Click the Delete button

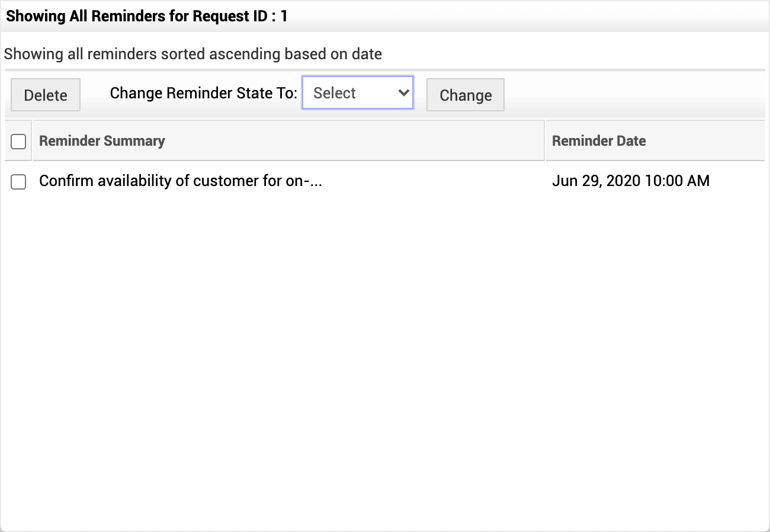click(x=46, y=95)
